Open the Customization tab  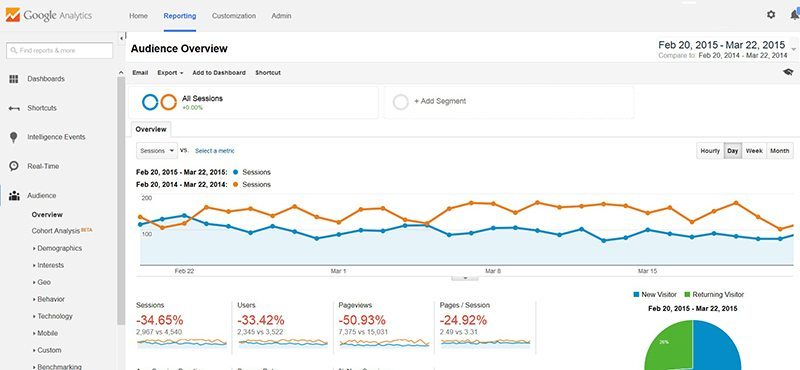pos(234,16)
